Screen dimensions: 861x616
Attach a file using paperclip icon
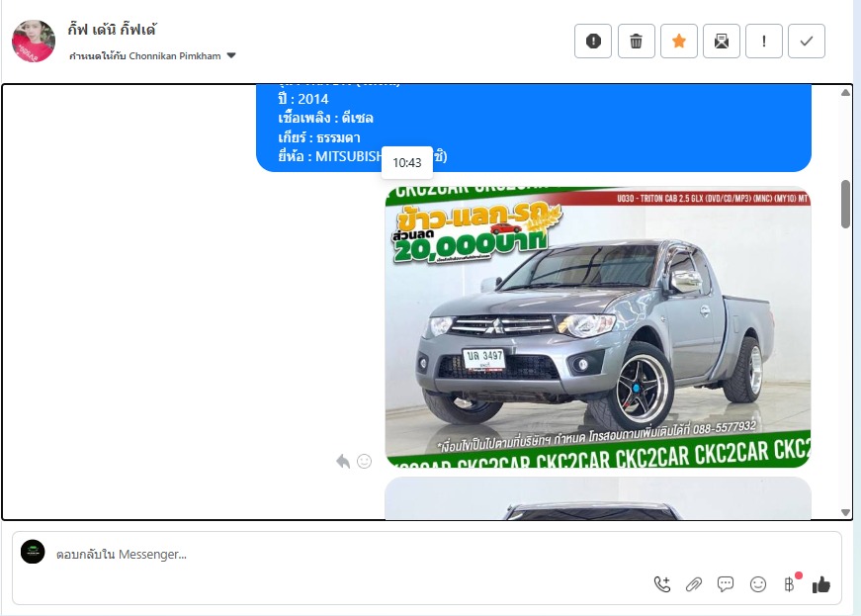click(694, 584)
